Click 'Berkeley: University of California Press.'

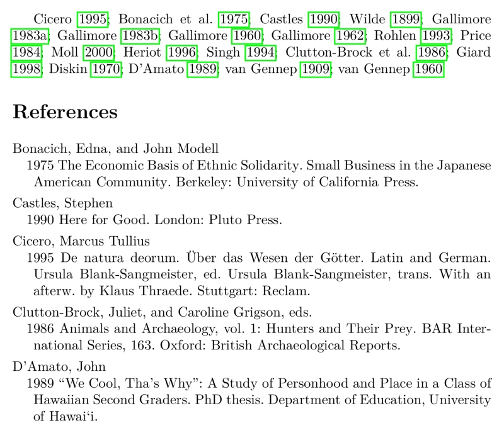(x=297, y=183)
